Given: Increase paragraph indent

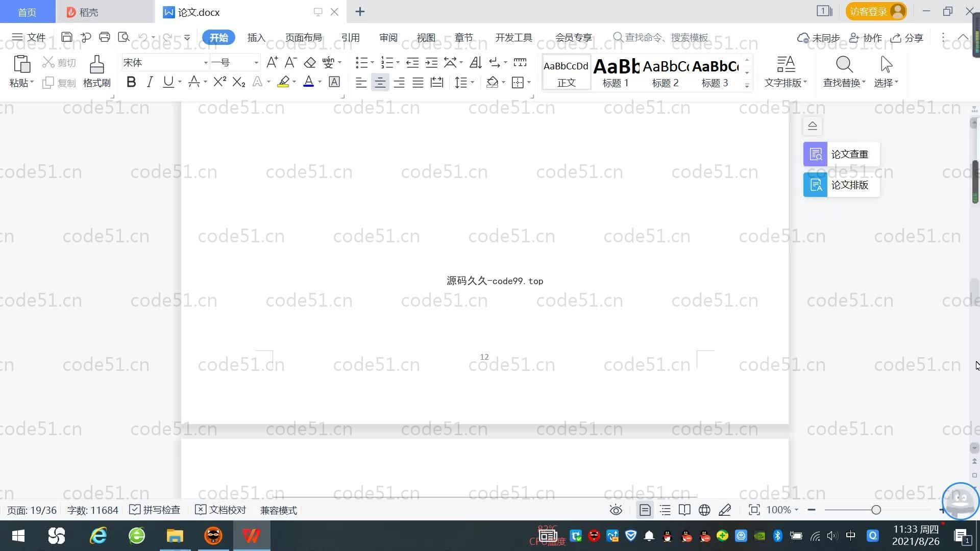Looking at the screenshot, I should (x=432, y=62).
